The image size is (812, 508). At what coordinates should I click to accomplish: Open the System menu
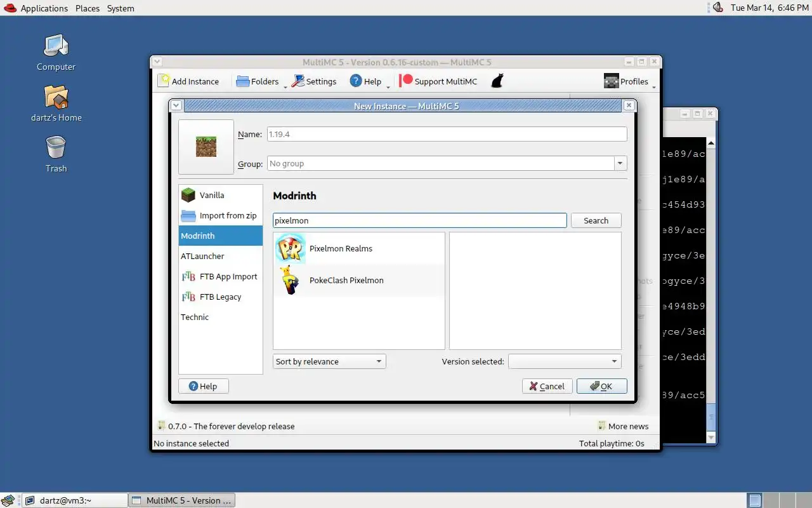121,8
